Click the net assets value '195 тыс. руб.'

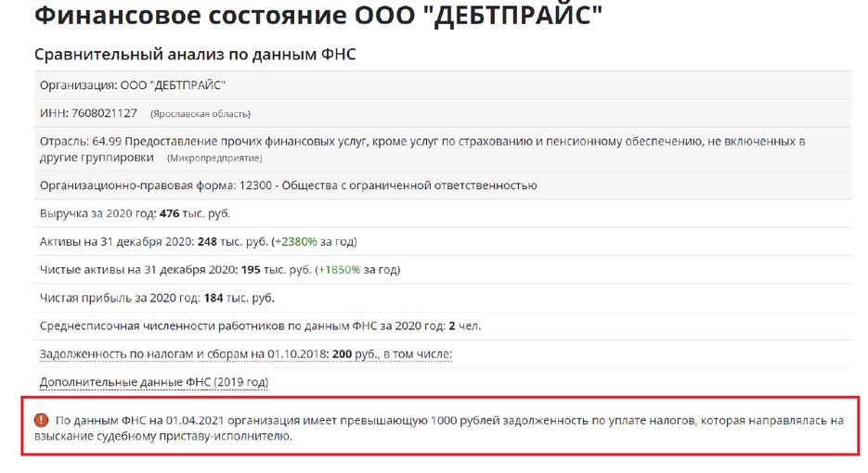[277, 270]
